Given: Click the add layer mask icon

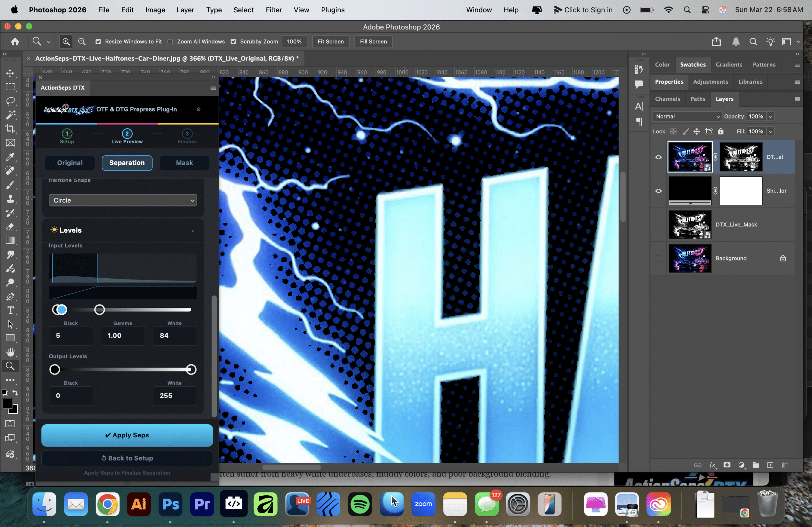Looking at the screenshot, I should [x=727, y=465].
